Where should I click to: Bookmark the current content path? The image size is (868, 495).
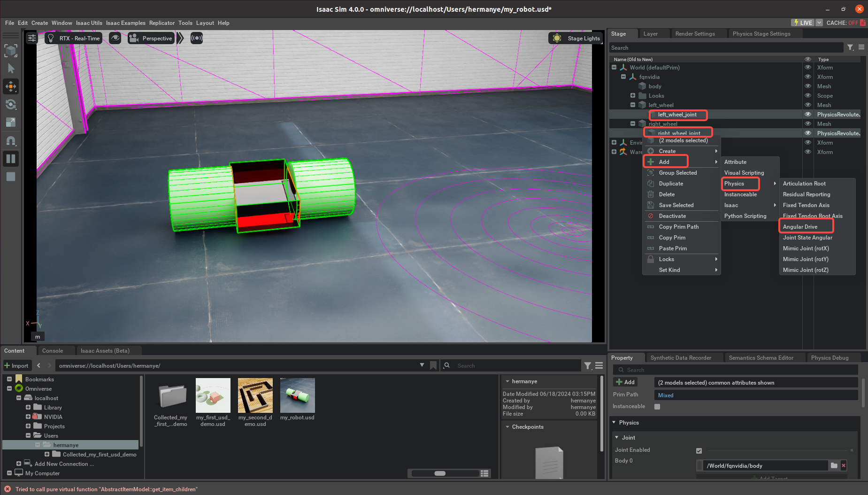(x=433, y=365)
